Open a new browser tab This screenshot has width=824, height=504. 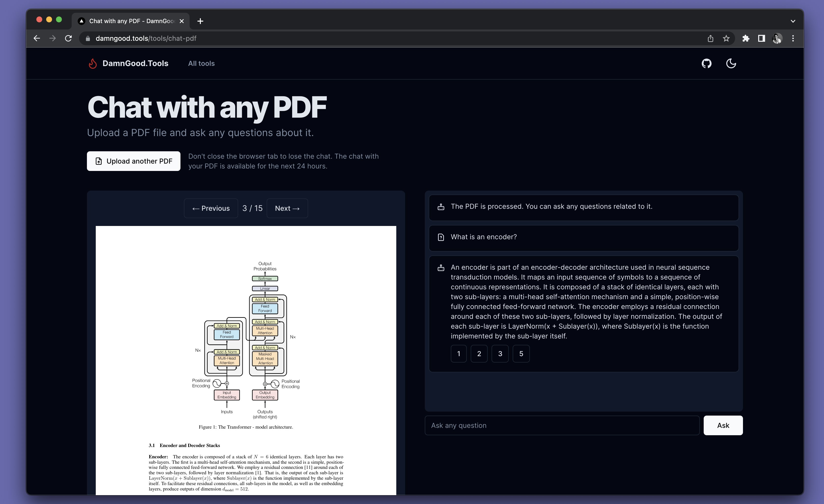[x=200, y=21]
